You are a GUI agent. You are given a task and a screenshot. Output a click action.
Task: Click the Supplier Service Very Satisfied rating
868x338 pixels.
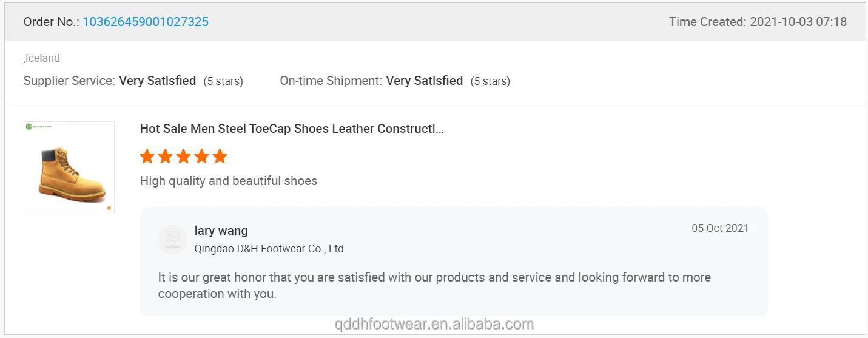157,81
